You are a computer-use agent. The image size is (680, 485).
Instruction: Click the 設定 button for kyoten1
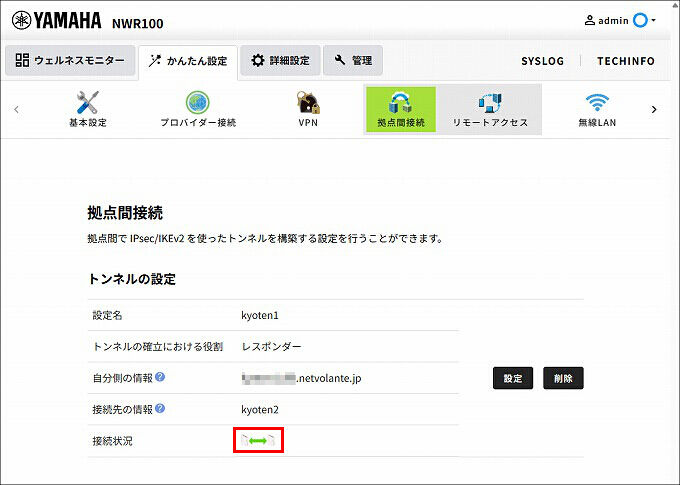(x=513, y=378)
